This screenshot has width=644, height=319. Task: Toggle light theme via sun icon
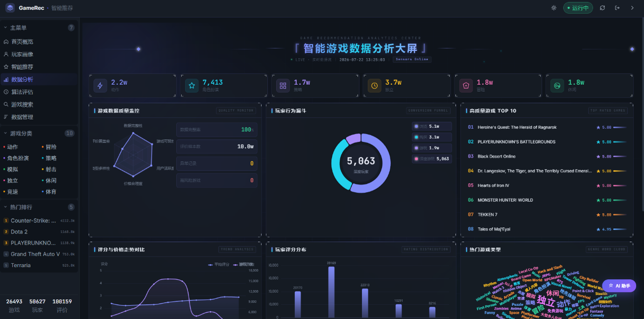(x=554, y=8)
